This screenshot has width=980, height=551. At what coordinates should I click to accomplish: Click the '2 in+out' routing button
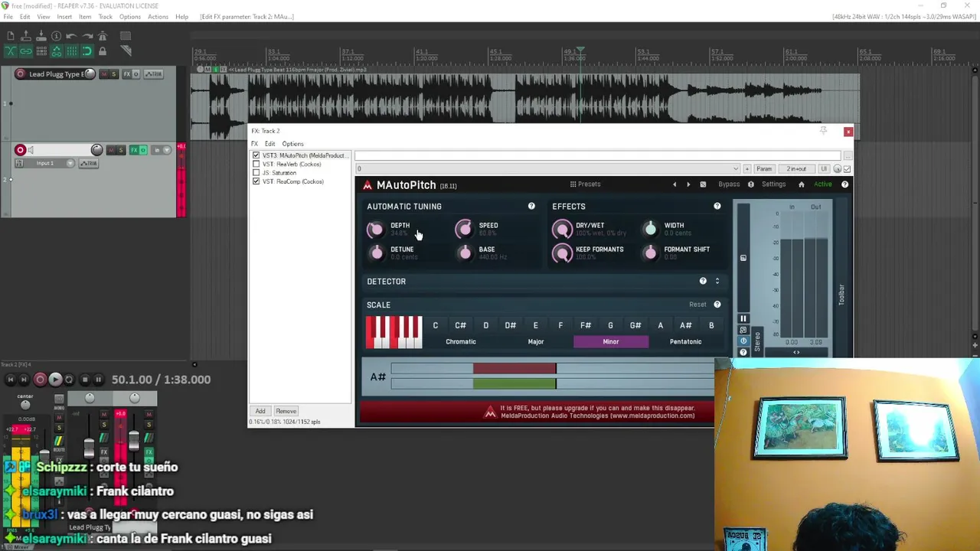[x=796, y=168]
